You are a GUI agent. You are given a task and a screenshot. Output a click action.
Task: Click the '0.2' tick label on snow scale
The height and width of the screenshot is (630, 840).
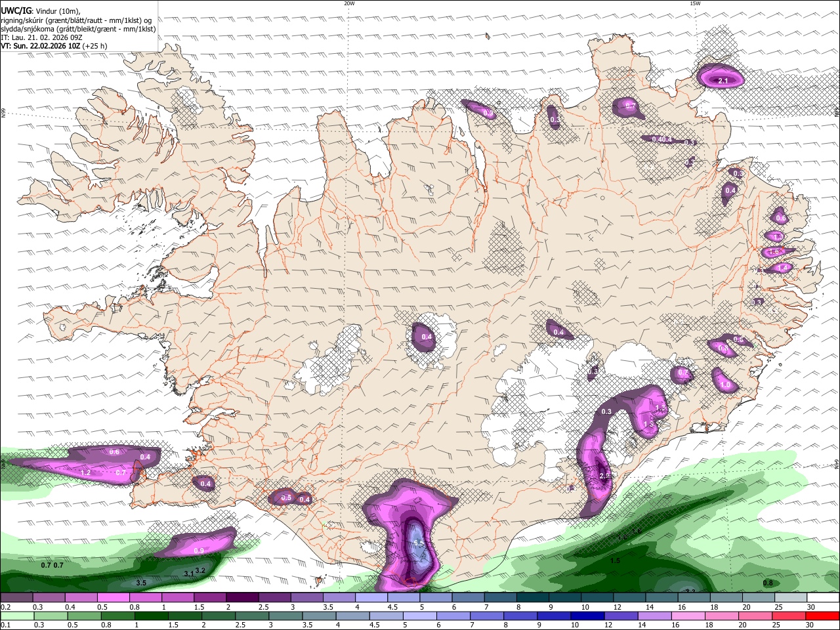(x=5, y=607)
